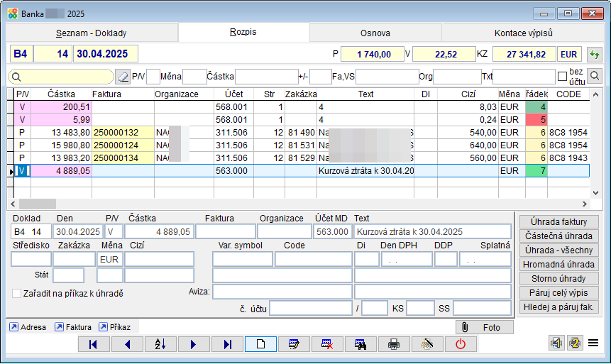Click the Úhrada faktury button
The width and height of the screenshot is (611, 364).
(558, 222)
